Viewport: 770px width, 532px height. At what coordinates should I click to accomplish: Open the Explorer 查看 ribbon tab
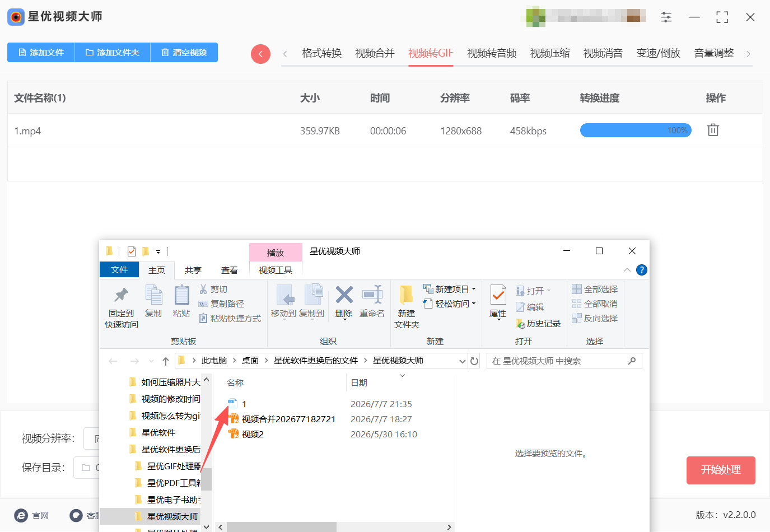point(229,270)
